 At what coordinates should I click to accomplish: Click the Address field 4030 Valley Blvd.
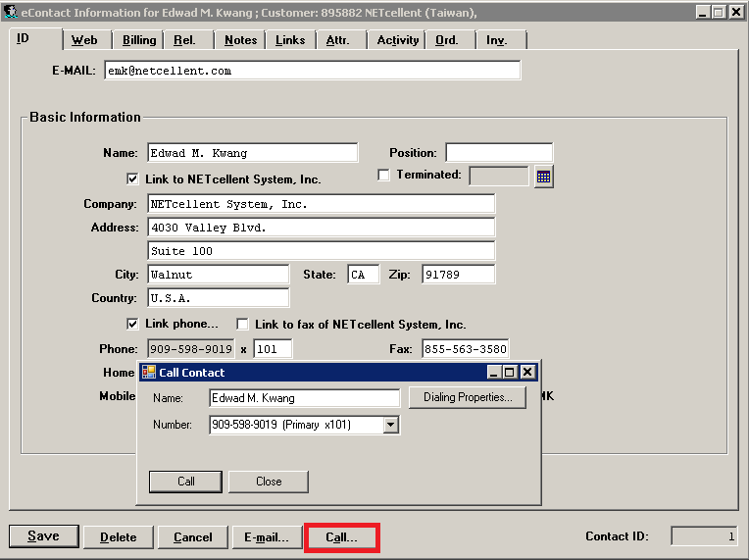[321, 227]
